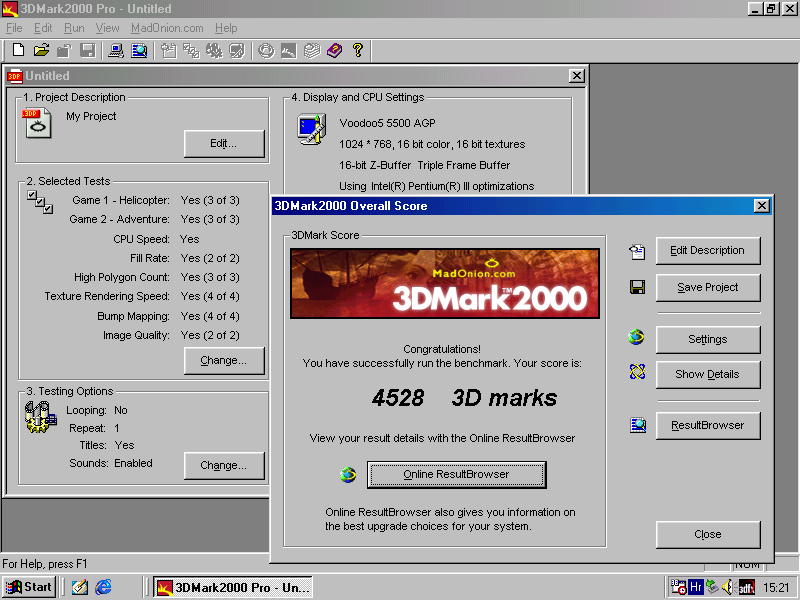Click the New project toolbar icon
Screen dimensions: 800x600
pos(18,50)
